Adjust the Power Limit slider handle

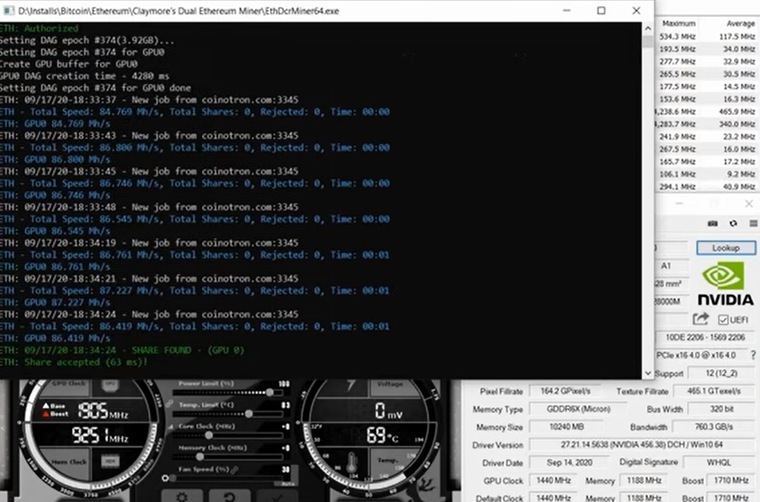click(269, 392)
